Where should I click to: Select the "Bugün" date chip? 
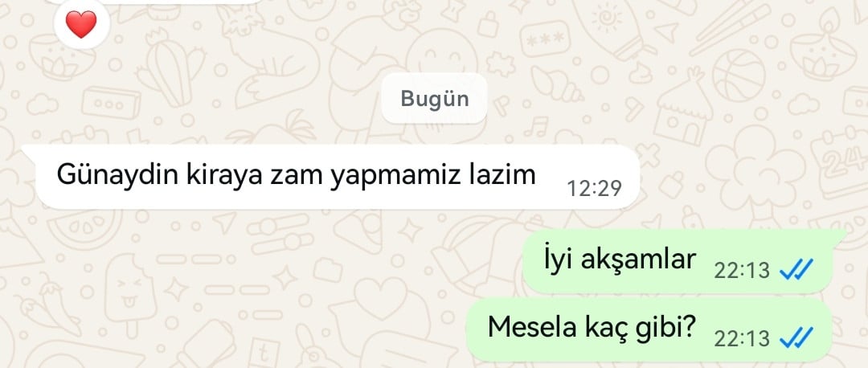[x=434, y=99]
